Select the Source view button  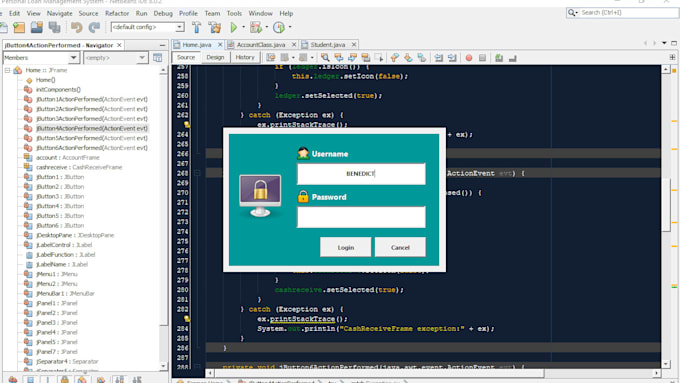point(186,57)
